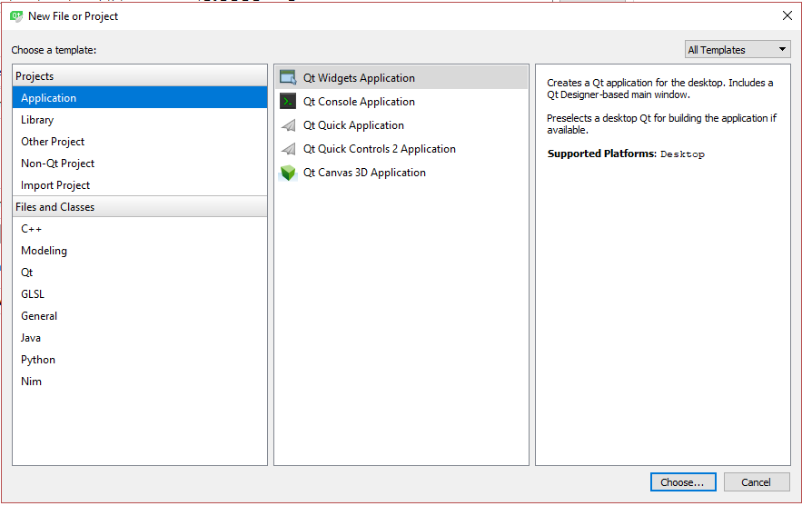Screen dimensions: 812x506
Task: Select C++ under Files and Classes
Action: pos(32,229)
